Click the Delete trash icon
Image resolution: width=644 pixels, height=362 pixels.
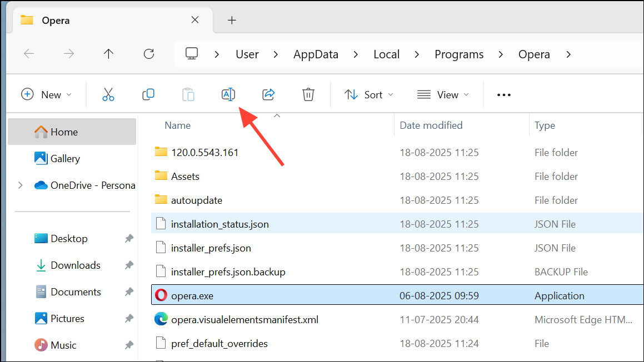pos(308,94)
